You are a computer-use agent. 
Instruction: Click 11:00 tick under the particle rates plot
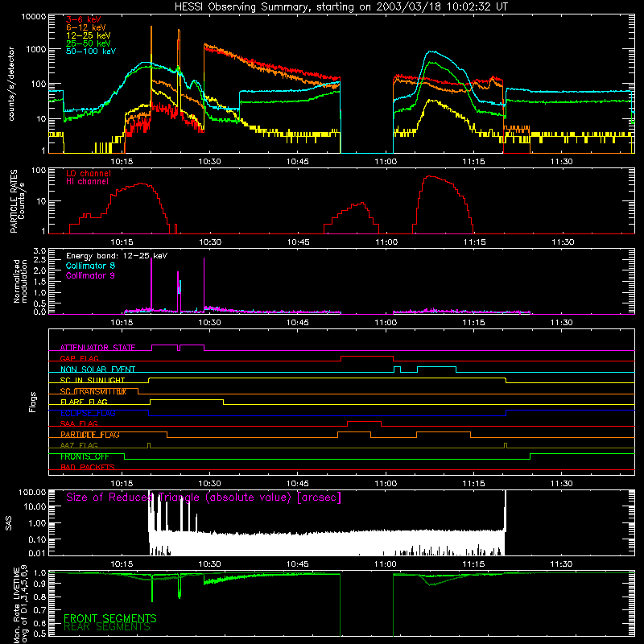coord(386,242)
